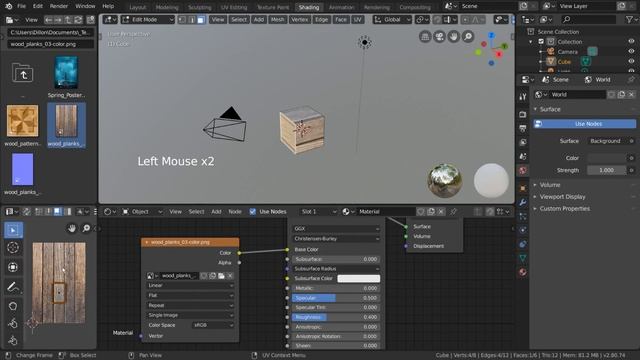Click zoom magnifier in UV editor
640x360 pixels.
point(86,228)
